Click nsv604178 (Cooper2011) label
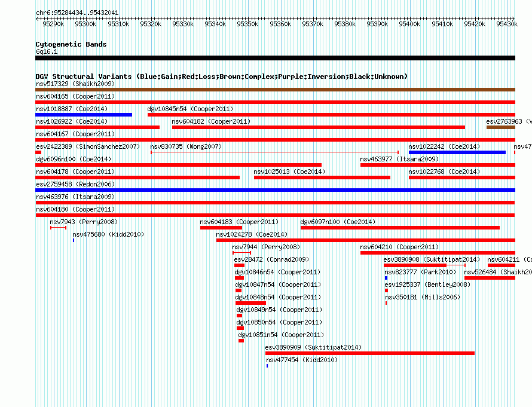 75,172
